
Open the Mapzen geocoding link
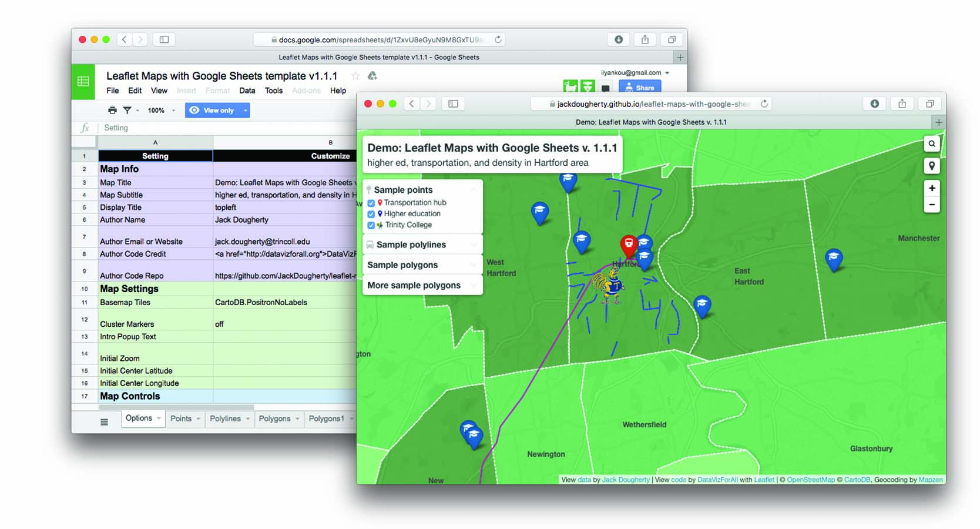click(x=931, y=480)
